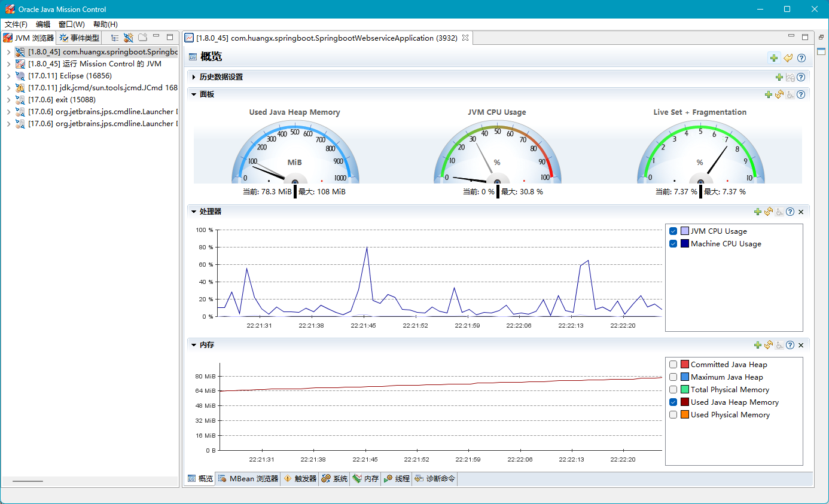Close the SpringbootWebserviceApplication editor tab
This screenshot has height=504, width=829.
coord(465,38)
